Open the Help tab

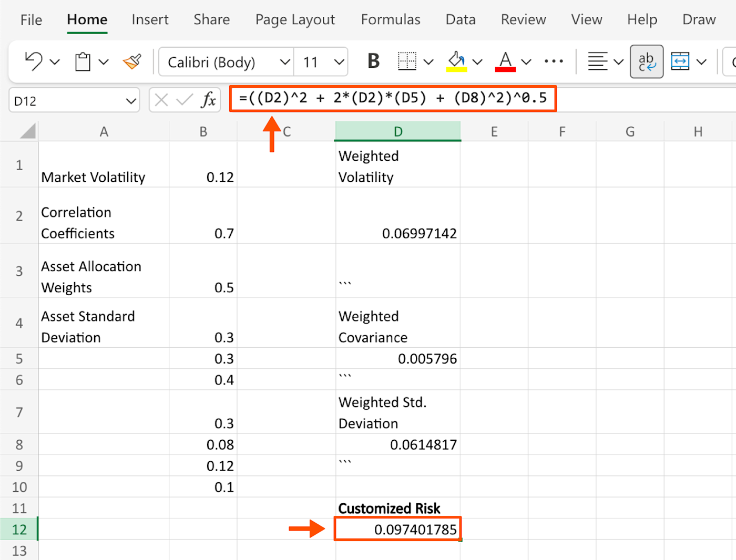(642, 20)
